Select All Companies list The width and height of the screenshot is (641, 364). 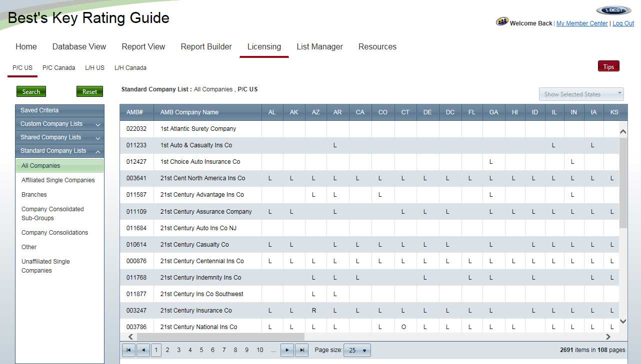59,166
